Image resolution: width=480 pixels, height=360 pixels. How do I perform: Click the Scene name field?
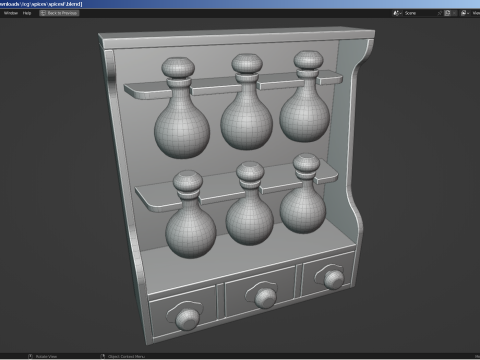tap(420, 13)
